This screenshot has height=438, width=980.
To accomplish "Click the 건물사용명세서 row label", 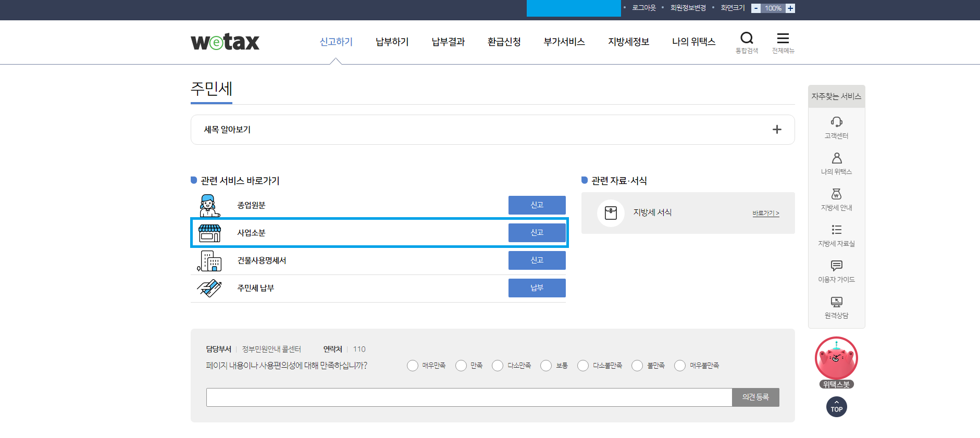I will tap(262, 260).
